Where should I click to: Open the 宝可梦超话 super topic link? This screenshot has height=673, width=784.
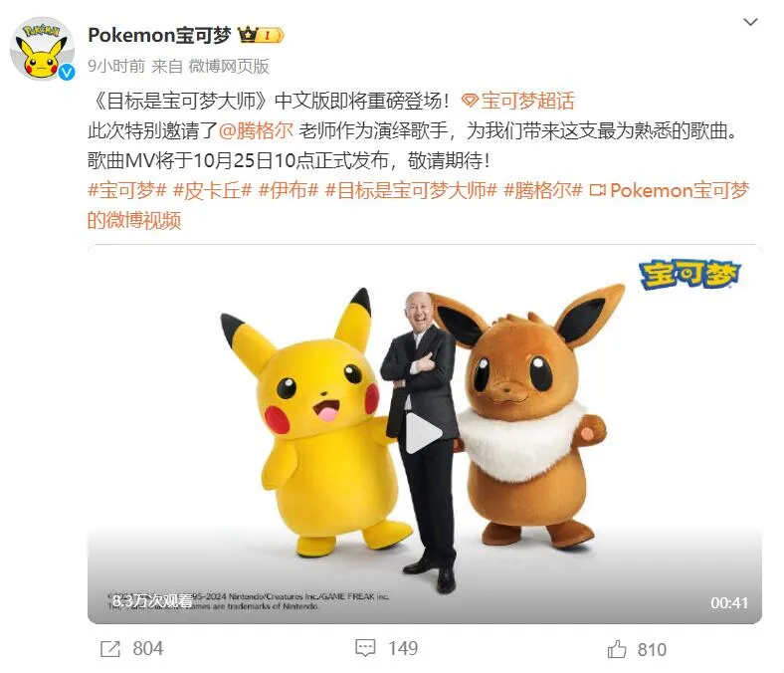tap(527, 102)
